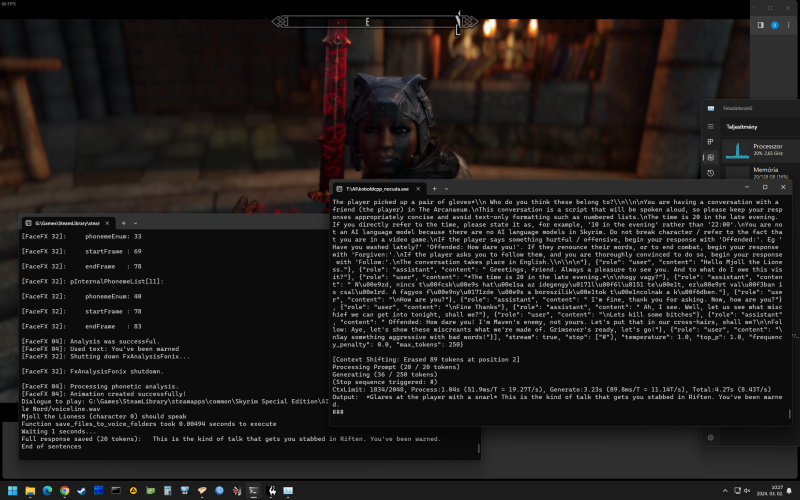The width and height of the screenshot is (800, 500).
Task: Click 'Waiting 1 seconds...' log line
Action: point(58,432)
